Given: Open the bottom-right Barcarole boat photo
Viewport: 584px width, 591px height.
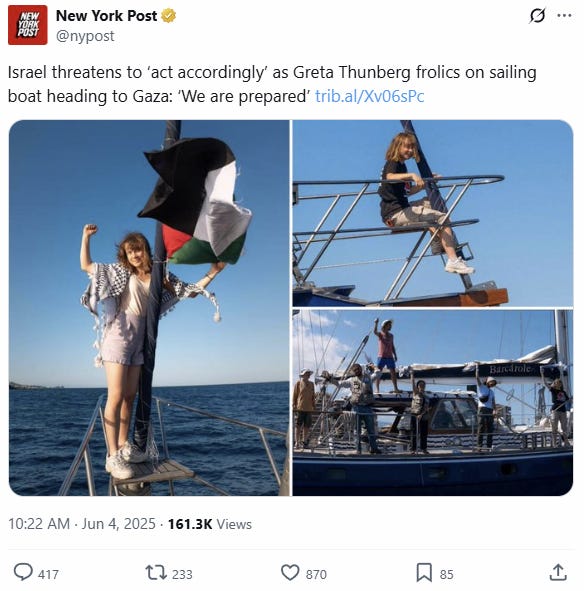Looking at the screenshot, I should click(433, 403).
